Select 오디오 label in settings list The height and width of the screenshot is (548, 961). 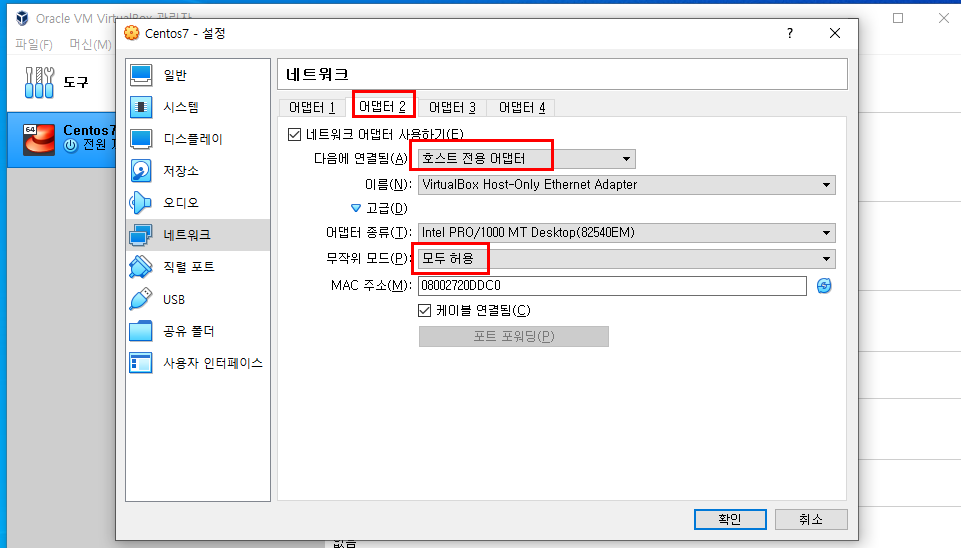pos(181,203)
